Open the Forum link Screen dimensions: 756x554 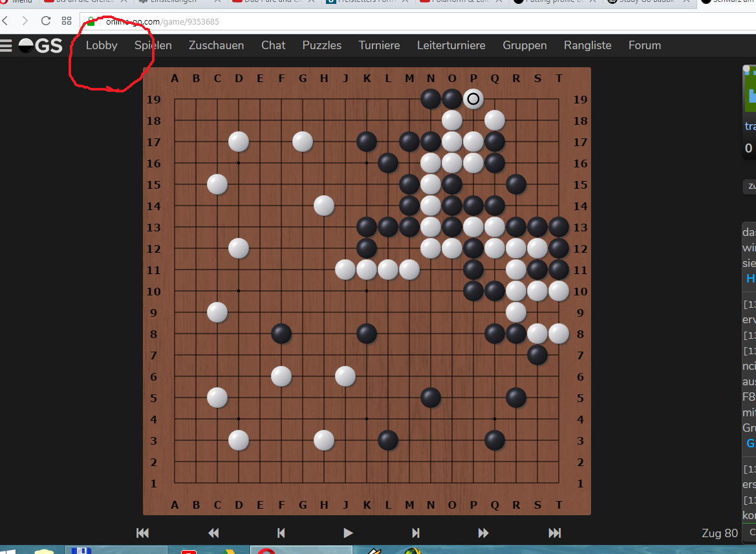pyautogui.click(x=644, y=45)
